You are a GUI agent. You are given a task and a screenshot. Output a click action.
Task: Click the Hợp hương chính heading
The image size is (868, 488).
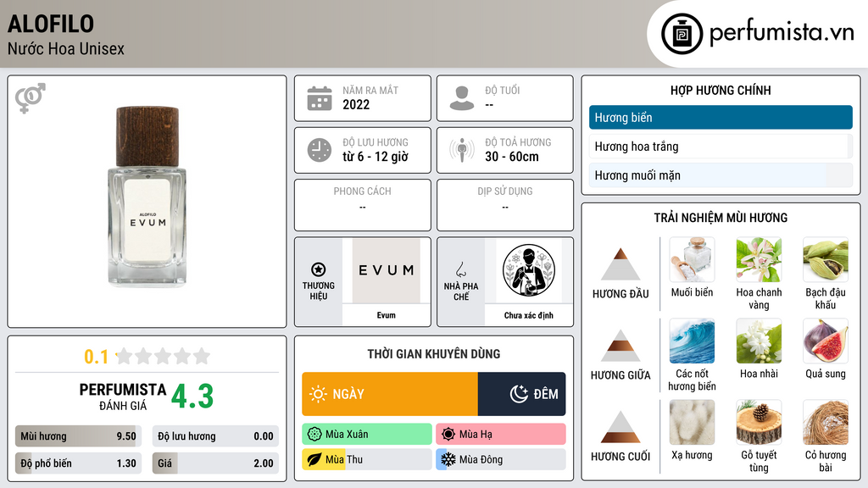[721, 90]
